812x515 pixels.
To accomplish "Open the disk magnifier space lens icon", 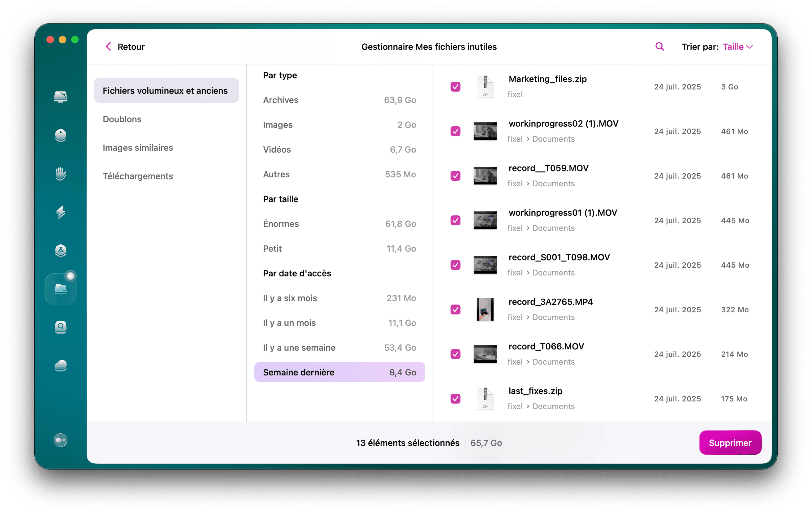I will click(61, 327).
